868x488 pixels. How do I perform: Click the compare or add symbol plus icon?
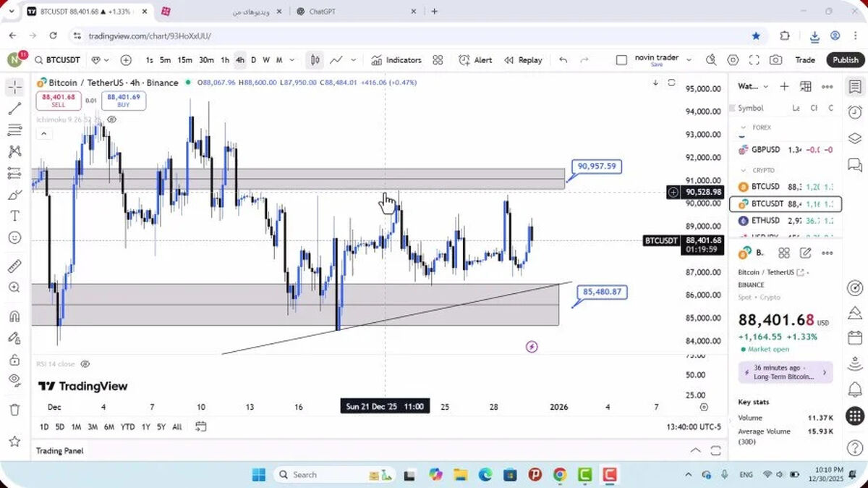126,60
